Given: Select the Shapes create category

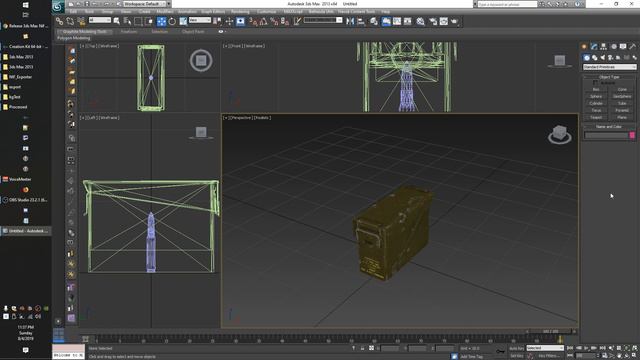Looking at the screenshot, I should (x=595, y=58).
